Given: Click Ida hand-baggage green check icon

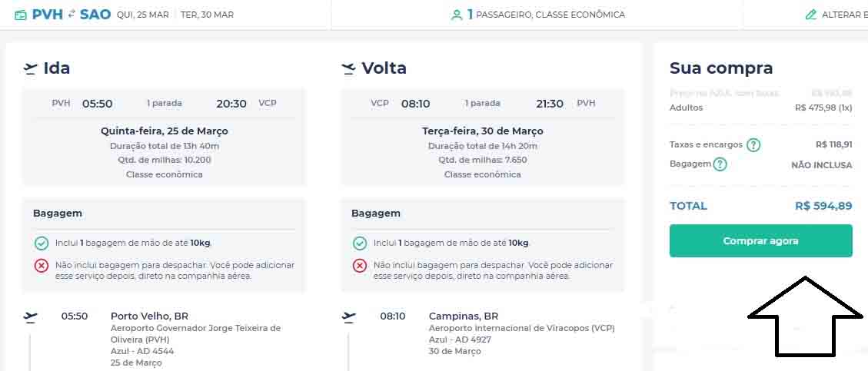Looking at the screenshot, I should (42, 243).
